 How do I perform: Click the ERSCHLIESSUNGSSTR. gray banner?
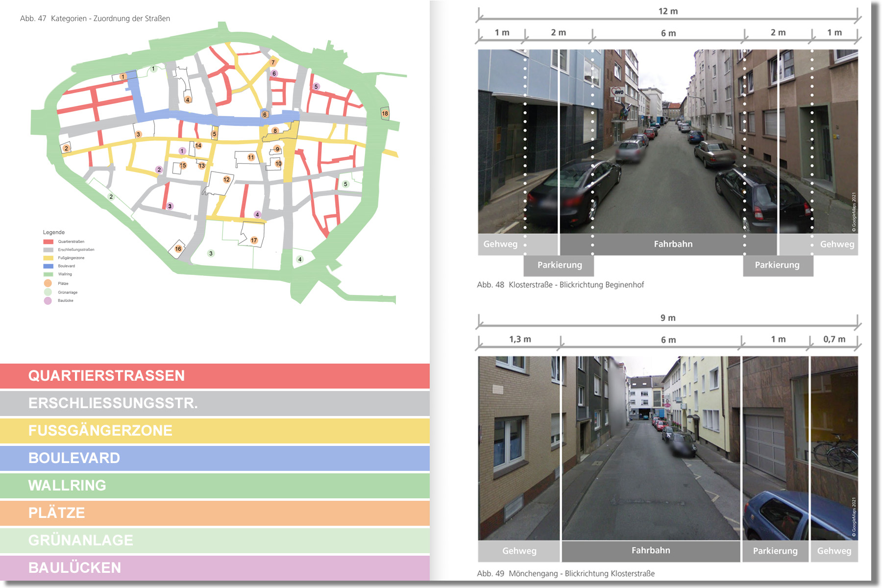[x=215, y=403]
